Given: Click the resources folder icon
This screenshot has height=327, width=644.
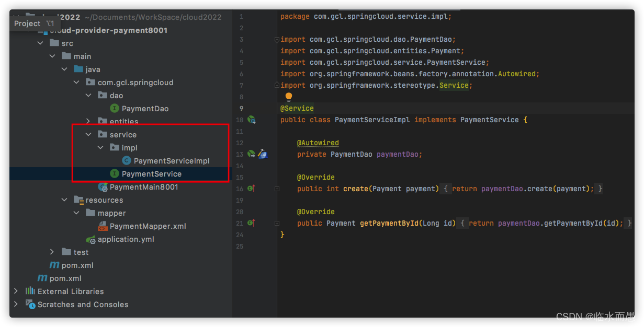Looking at the screenshot, I should click(78, 200).
